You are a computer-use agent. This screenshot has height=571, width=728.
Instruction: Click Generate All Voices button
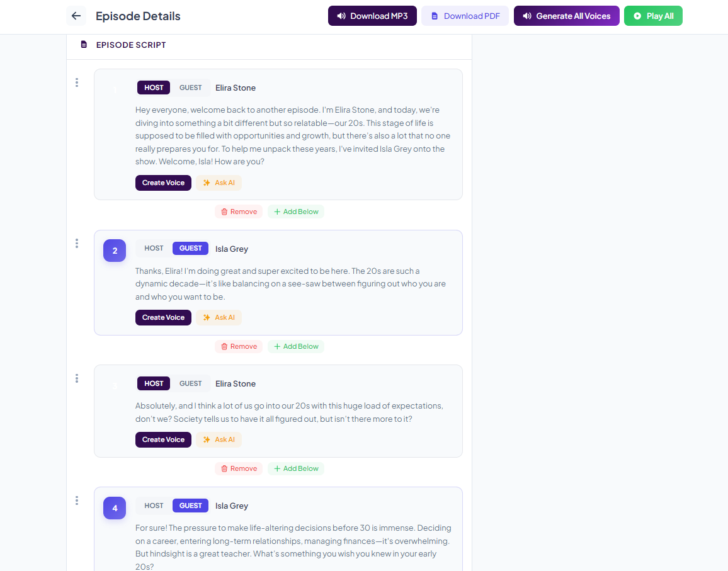[566, 16]
